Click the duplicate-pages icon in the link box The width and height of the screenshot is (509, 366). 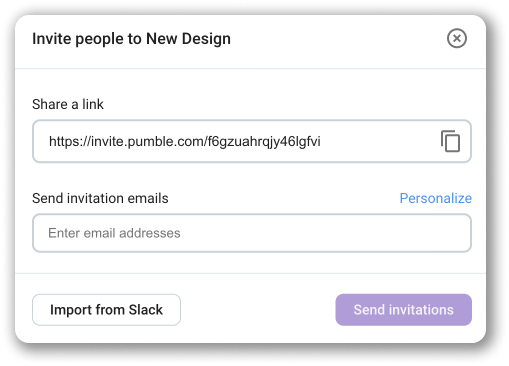pyautogui.click(x=450, y=141)
